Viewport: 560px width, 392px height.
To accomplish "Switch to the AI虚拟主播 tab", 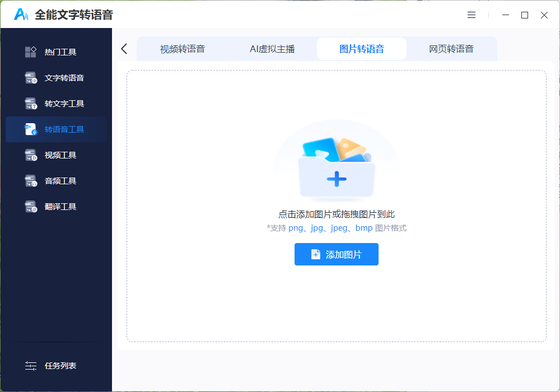I will (272, 49).
